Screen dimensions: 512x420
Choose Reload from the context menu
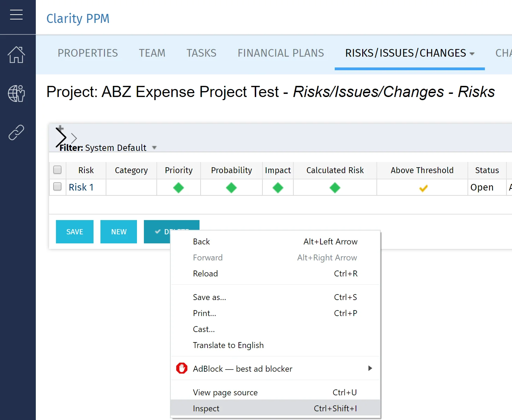click(276, 274)
